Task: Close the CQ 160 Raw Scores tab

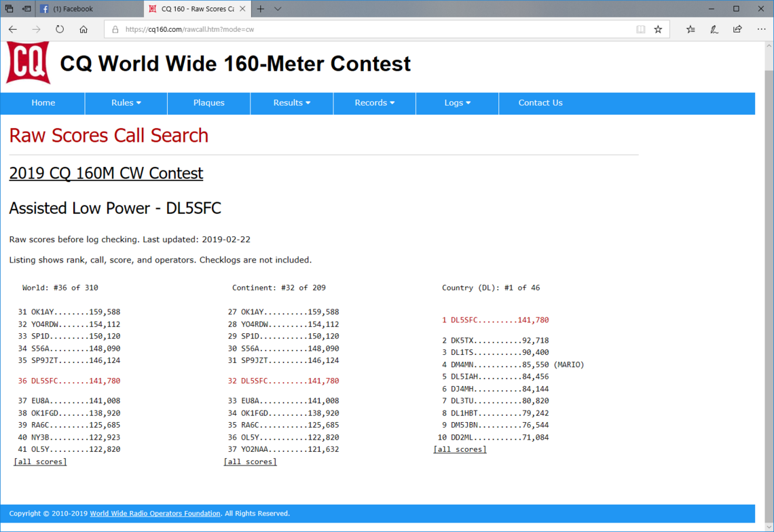Action: pos(242,9)
